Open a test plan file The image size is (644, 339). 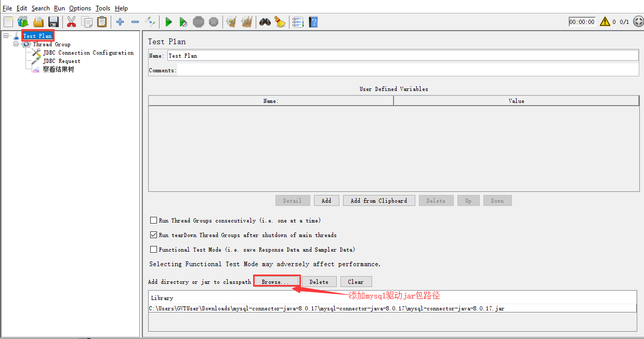point(38,22)
